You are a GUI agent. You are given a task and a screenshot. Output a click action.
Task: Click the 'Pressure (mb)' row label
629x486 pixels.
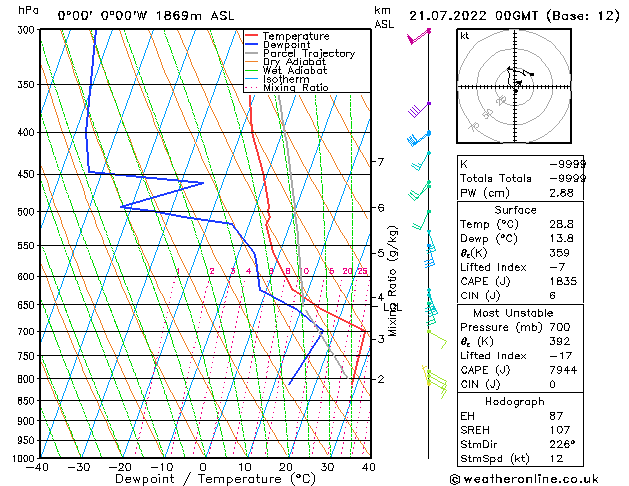pyautogui.click(x=501, y=327)
